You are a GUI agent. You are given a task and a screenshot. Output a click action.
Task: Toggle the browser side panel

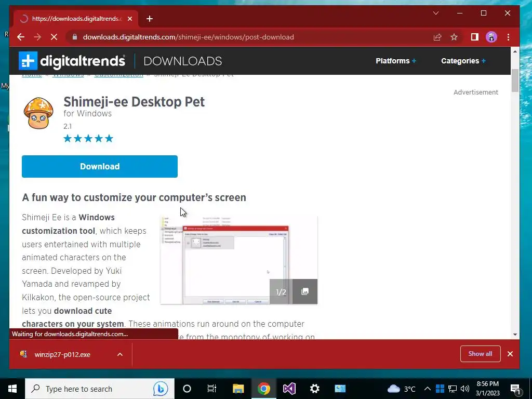click(475, 37)
